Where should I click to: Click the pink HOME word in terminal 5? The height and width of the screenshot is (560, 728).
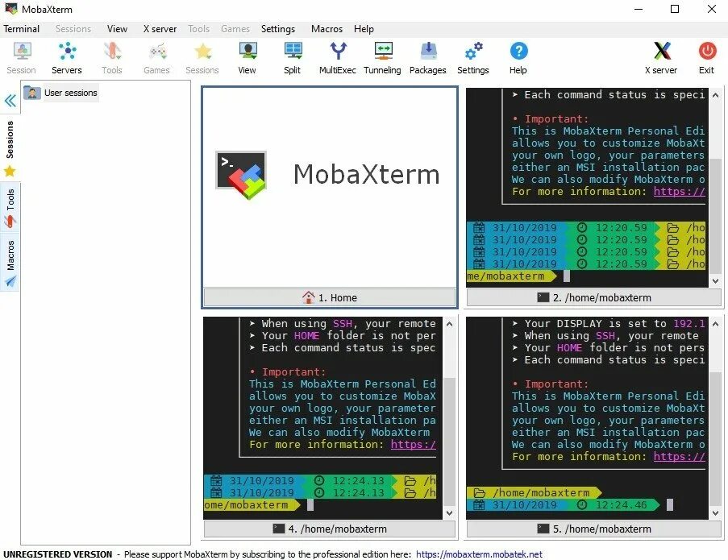coord(569,348)
